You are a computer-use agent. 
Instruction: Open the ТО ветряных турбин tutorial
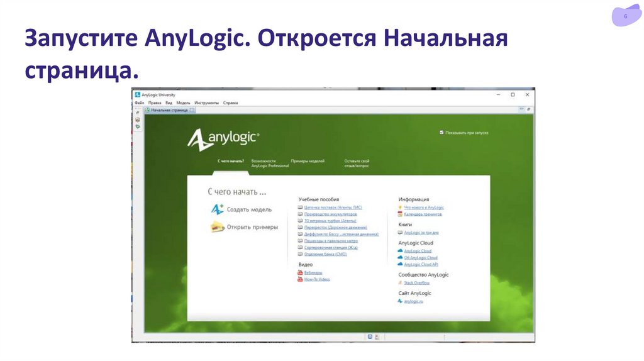pos(330,221)
